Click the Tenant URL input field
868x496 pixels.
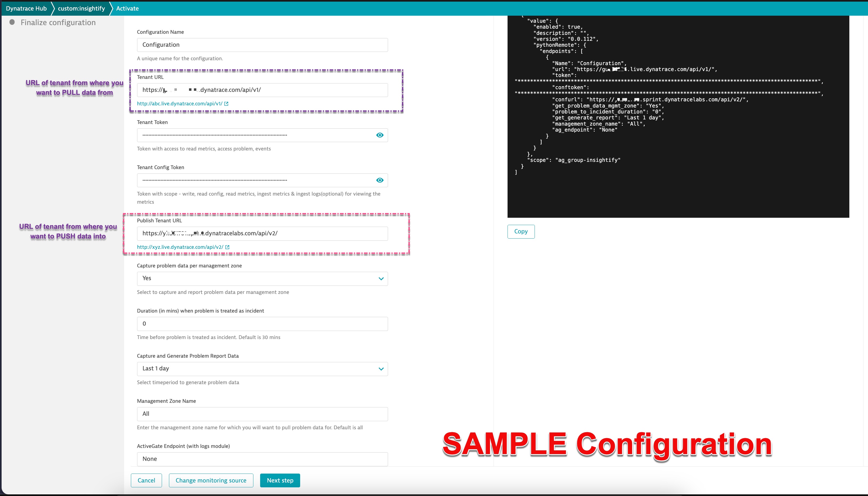[262, 89]
